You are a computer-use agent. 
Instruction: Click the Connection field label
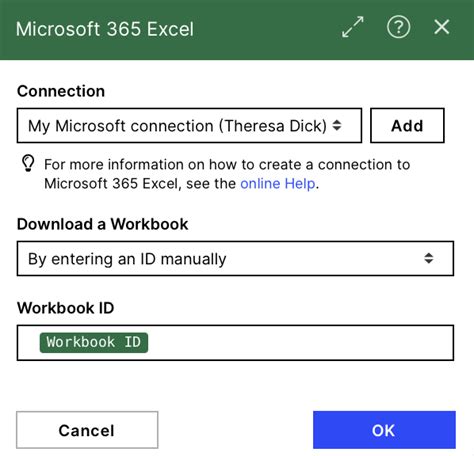61,91
